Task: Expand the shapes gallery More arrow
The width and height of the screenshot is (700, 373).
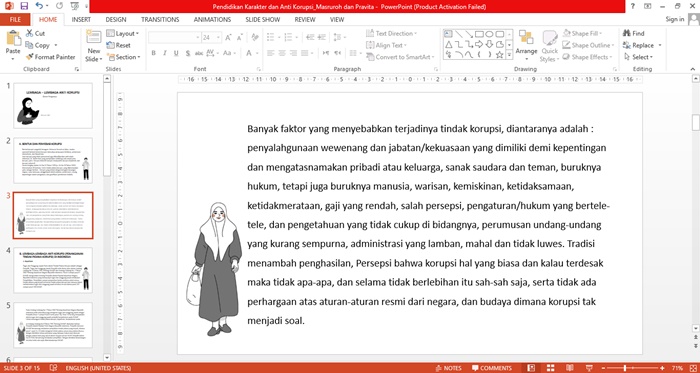Action: tap(509, 55)
